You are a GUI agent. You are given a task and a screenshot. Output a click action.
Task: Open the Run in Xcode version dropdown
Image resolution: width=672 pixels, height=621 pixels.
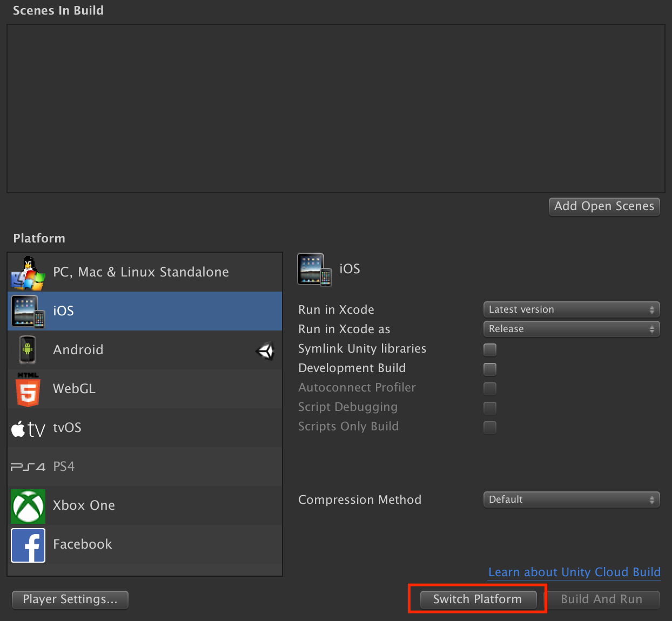572,309
